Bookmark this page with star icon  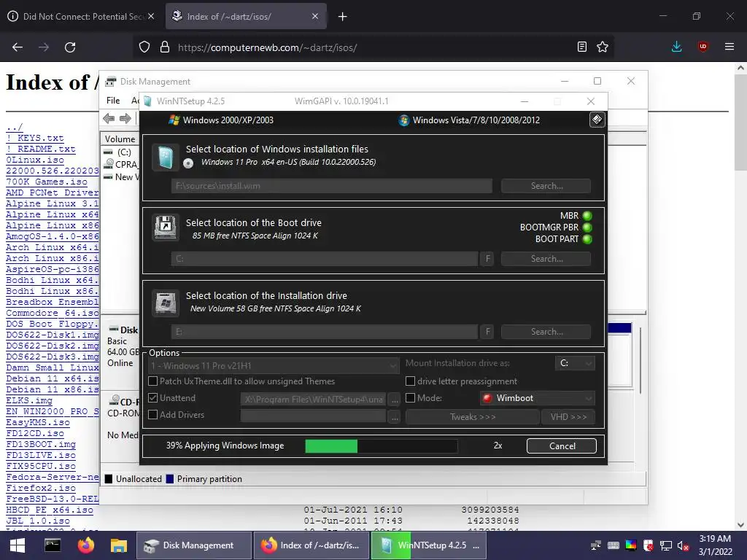(x=602, y=47)
